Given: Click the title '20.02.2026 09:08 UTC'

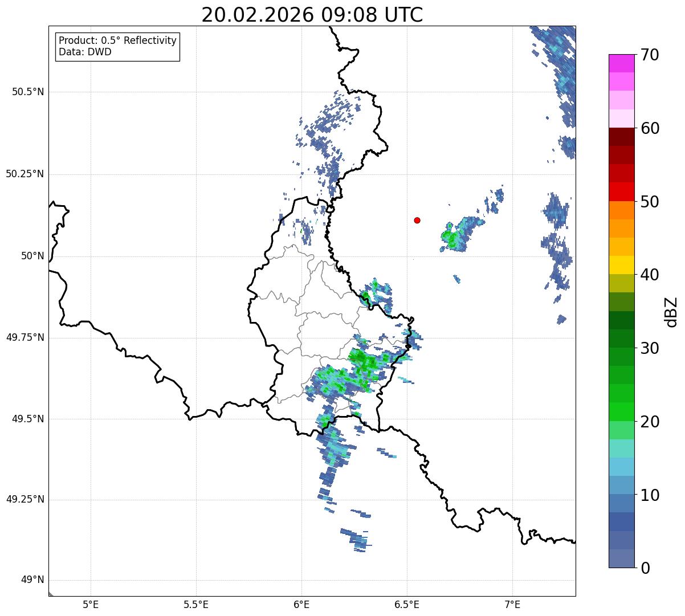Looking at the screenshot, I should (x=312, y=15).
